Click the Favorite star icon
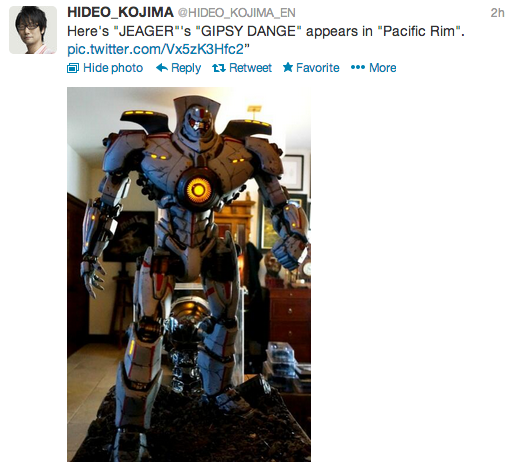Screen dimensions: 512x469 coord(288,67)
